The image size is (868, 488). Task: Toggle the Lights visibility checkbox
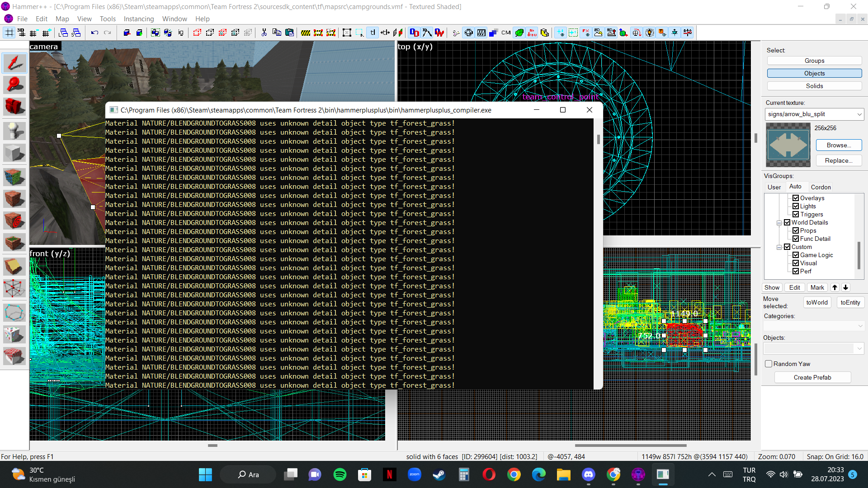tap(795, 206)
